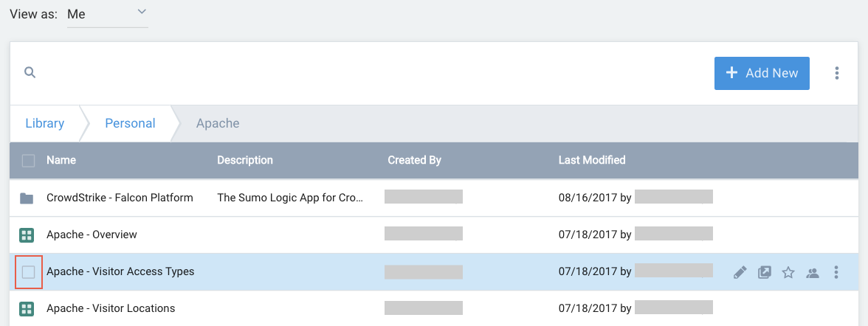Navigate to Personal breadcrumb
The image size is (868, 326).
pyautogui.click(x=130, y=123)
